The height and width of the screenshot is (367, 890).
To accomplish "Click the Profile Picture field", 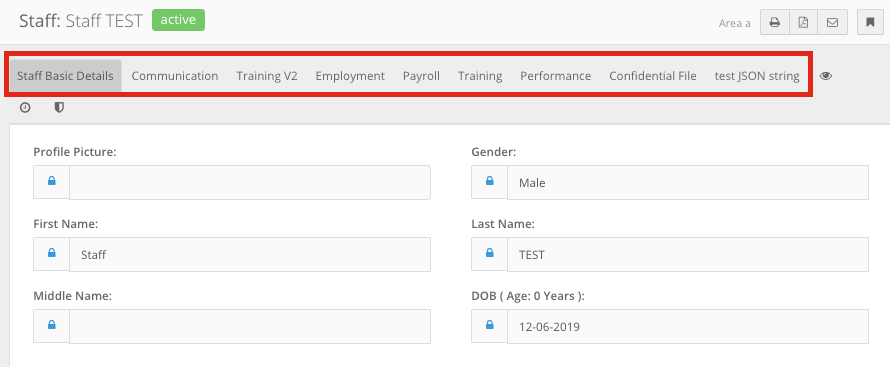I will pyautogui.click(x=250, y=182).
